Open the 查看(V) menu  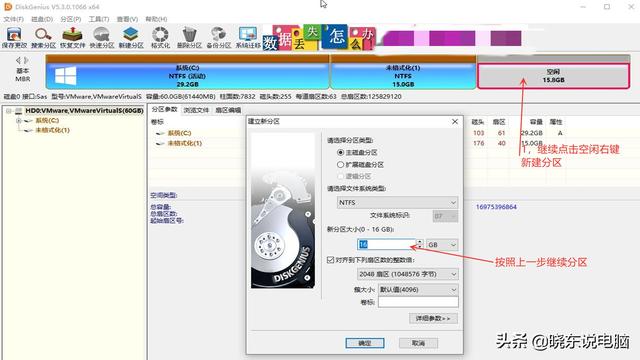(127, 19)
